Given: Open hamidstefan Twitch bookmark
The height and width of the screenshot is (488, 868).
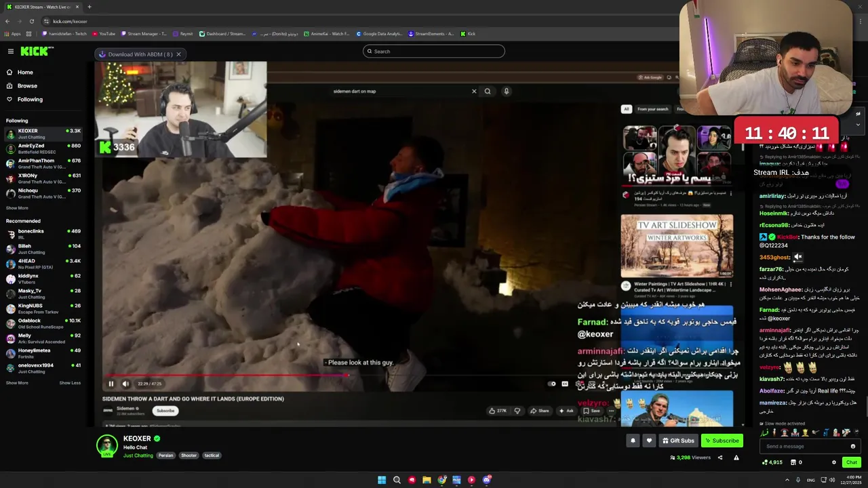Looking at the screenshot, I should (64, 33).
